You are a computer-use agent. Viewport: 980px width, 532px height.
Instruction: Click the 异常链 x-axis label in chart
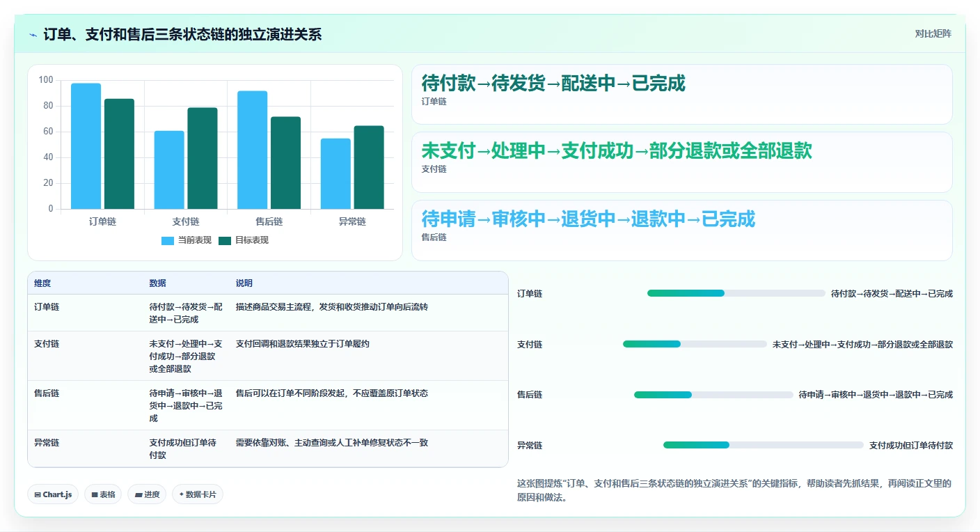click(352, 221)
